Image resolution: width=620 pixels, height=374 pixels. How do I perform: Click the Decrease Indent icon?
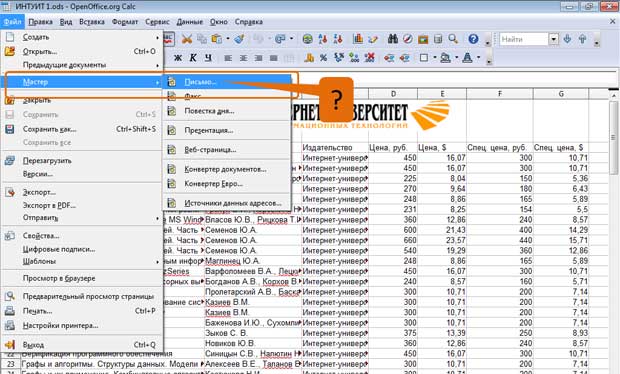point(389,58)
